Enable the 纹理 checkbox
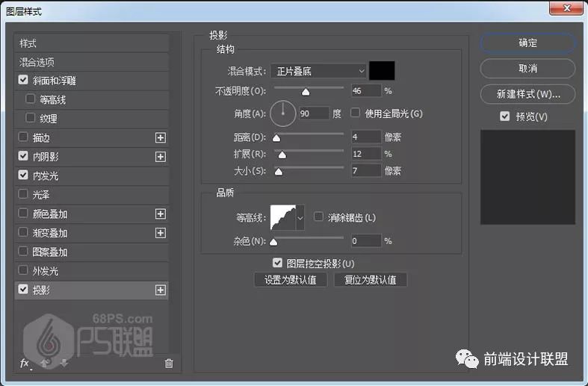Screen dimensions: 588x386 coord(31,118)
